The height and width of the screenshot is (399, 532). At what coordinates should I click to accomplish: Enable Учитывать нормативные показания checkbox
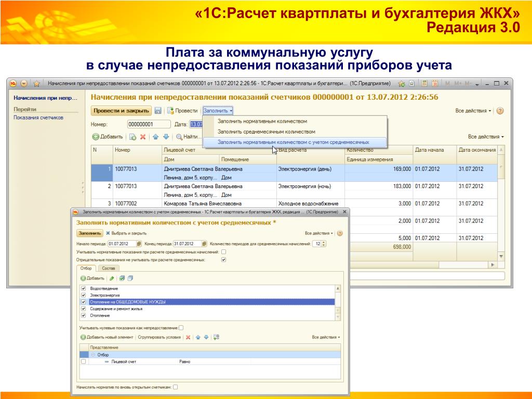click(x=223, y=252)
